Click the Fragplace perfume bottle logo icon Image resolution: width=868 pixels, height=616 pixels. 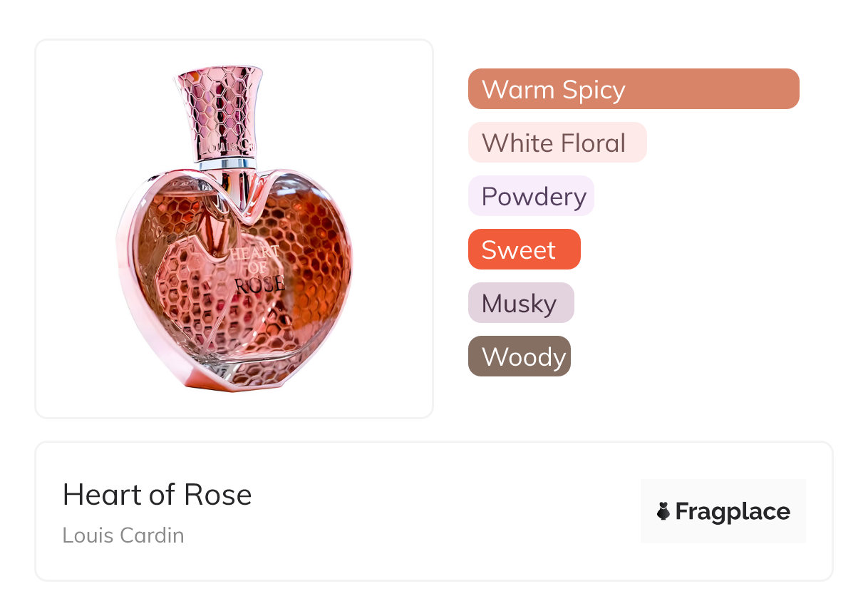(x=663, y=511)
